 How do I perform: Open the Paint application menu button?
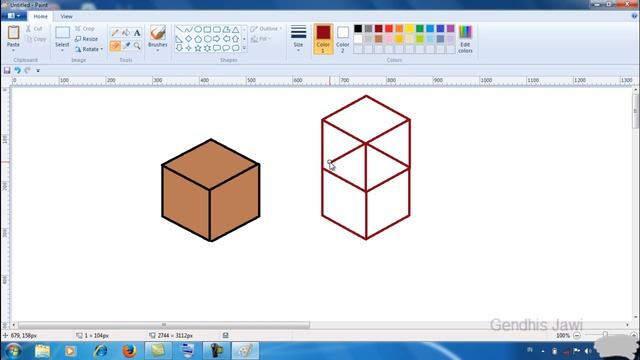tap(14, 16)
